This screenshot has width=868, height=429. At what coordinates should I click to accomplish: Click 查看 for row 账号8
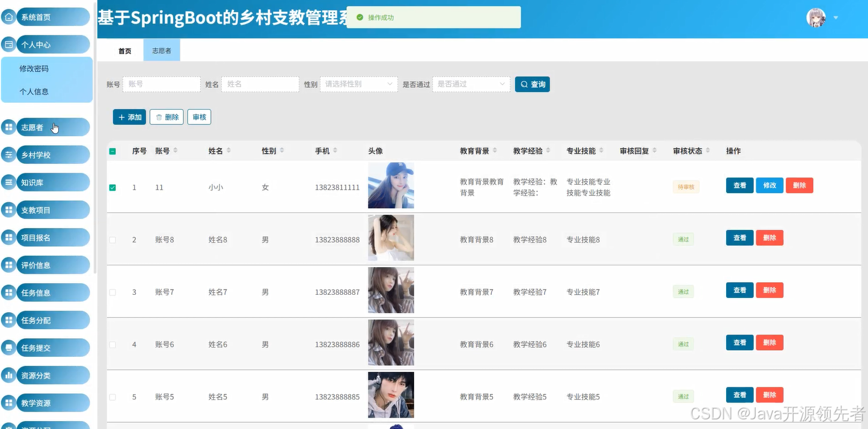coord(740,238)
